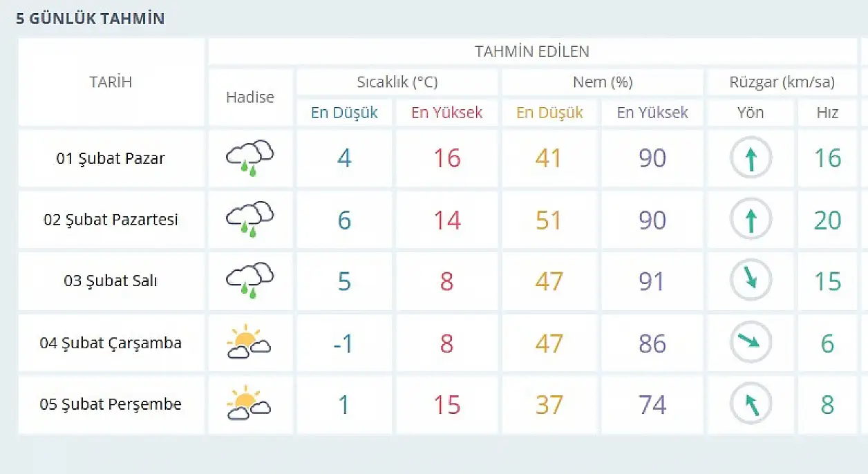Click the Rüzgar (km/sa) header
This screenshot has width=868, height=474.
(x=782, y=82)
